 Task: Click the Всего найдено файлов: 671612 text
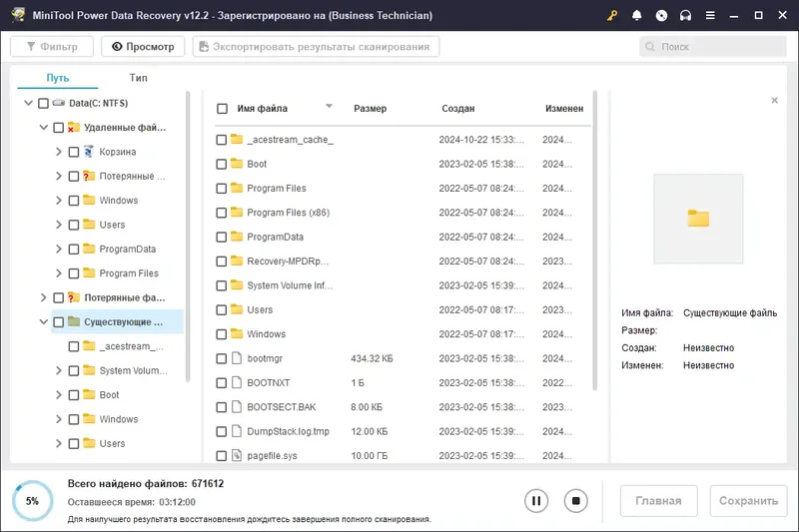pyautogui.click(x=146, y=483)
